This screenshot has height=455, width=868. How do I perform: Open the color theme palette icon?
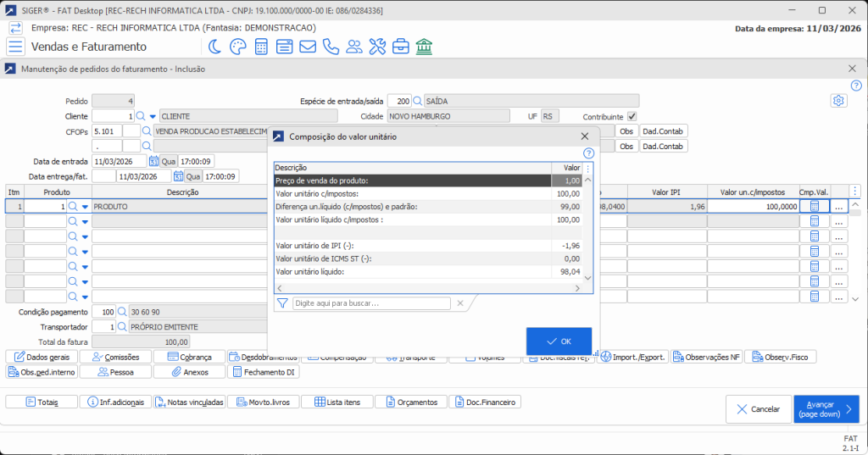(237, 47)
